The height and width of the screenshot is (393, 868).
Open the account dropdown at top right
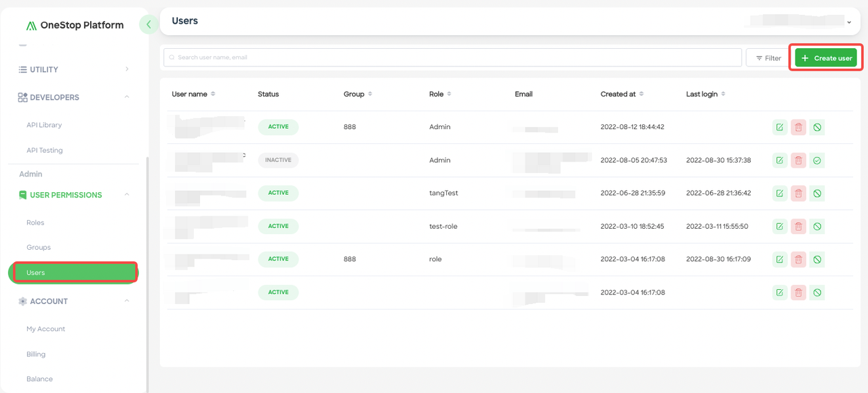[848, 21]
